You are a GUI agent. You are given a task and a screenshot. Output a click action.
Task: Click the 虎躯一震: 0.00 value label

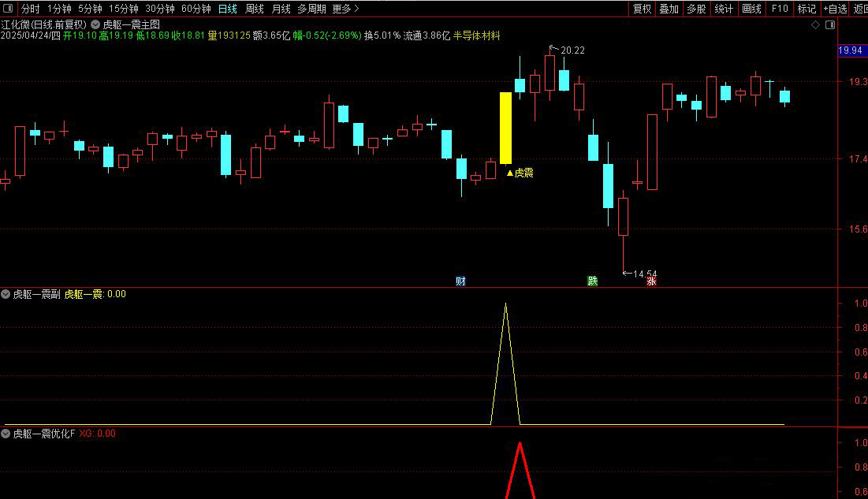[95, 294]
